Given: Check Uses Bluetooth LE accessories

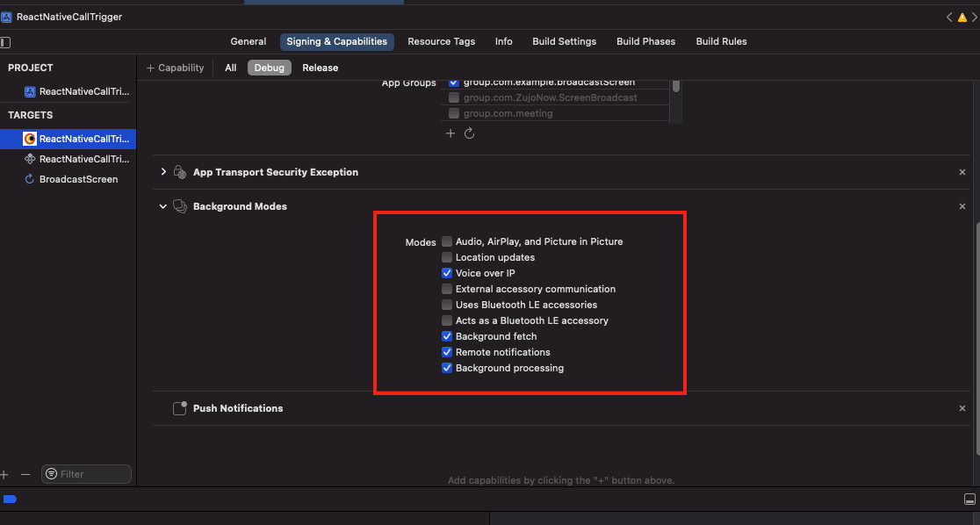Looking at the screenshot, I should pos(447,305).
